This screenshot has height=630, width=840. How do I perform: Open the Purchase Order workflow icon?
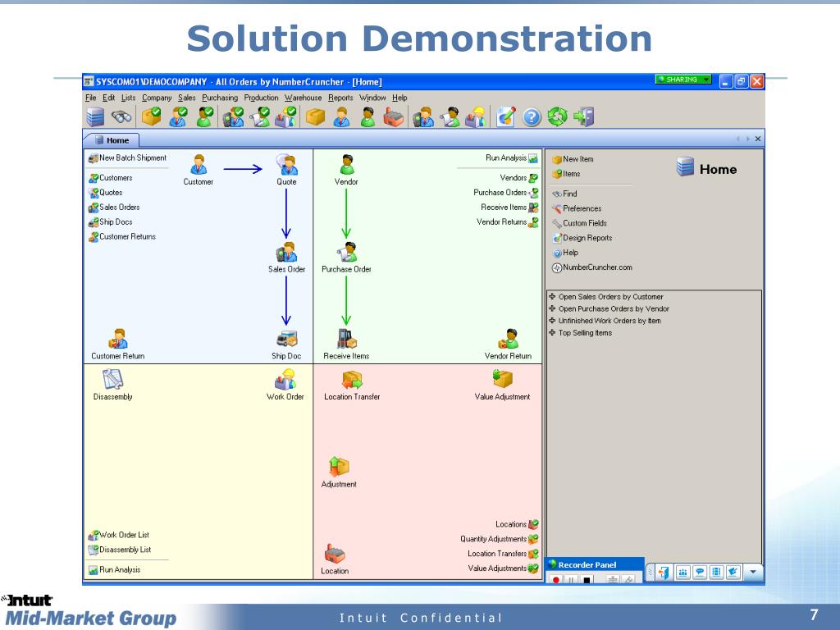pos(347,252)
